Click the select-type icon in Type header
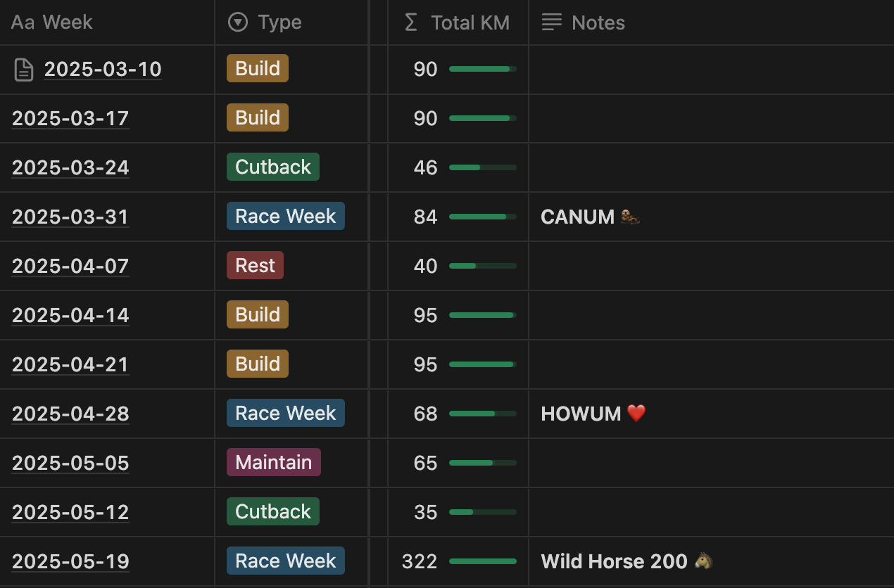This screenshot has height=588, width=894. point(239,23)
